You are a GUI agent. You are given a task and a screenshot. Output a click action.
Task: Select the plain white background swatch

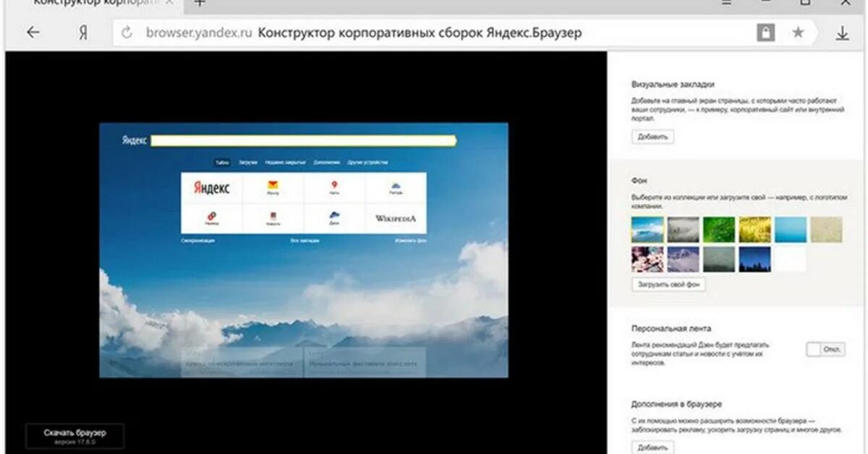click(791, 259)
